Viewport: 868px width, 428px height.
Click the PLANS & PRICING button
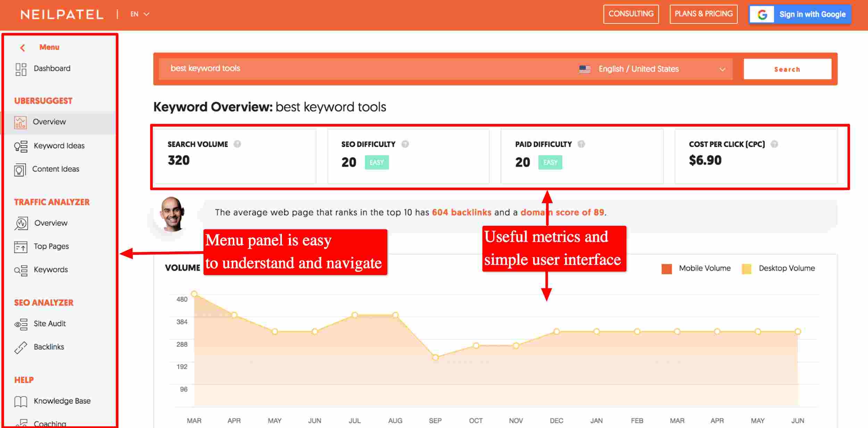coord(703,14)
